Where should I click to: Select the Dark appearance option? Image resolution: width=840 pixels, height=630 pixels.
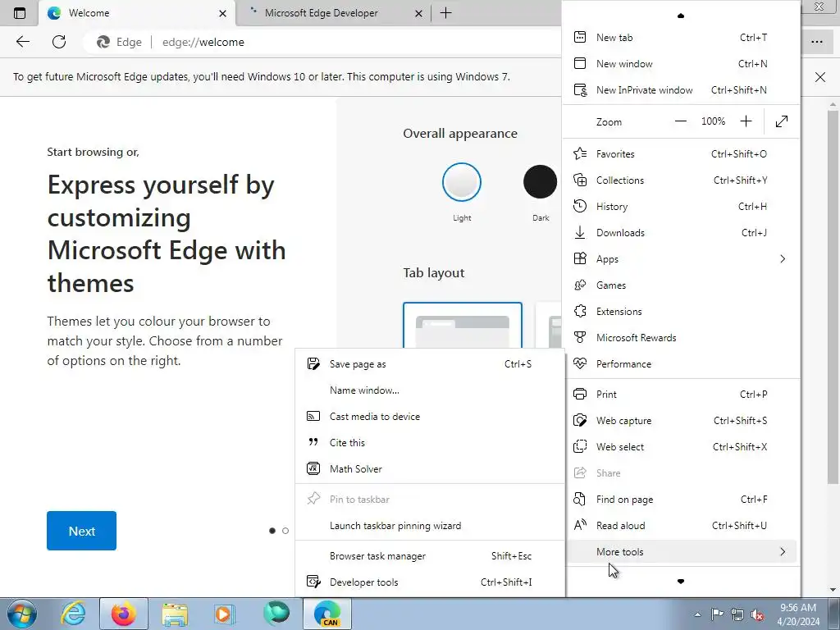coord(540,182)
